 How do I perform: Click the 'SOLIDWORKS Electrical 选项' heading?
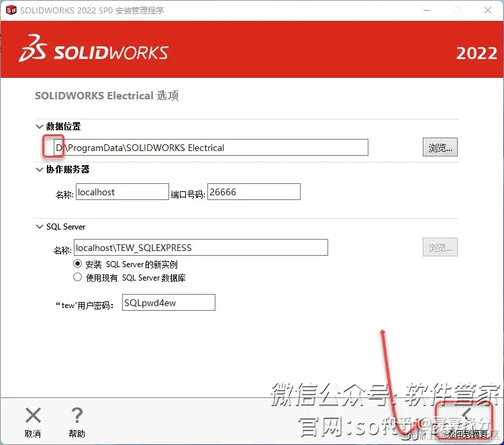(107, 96)
